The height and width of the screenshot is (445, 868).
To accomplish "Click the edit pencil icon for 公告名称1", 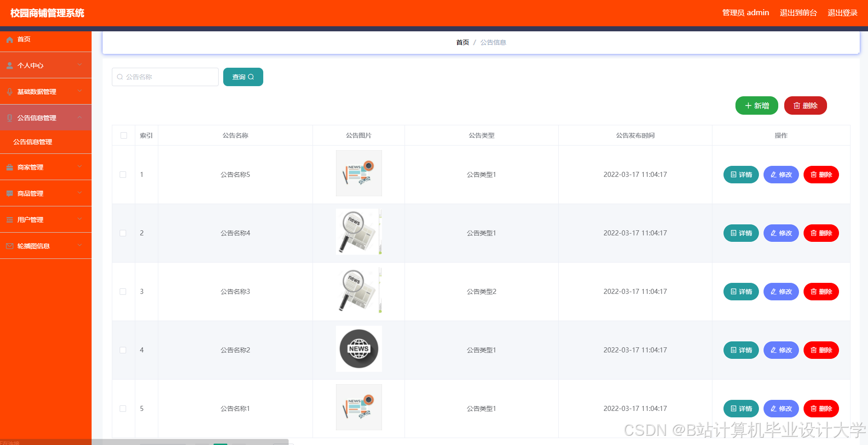I will pos(774,409).
